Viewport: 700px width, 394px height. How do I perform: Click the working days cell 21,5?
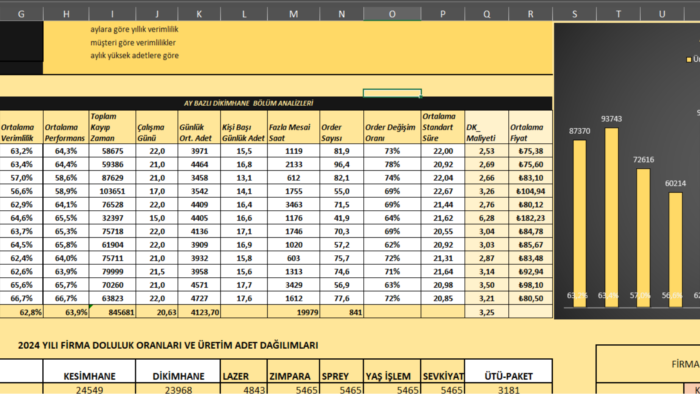[x=157, y=271]
